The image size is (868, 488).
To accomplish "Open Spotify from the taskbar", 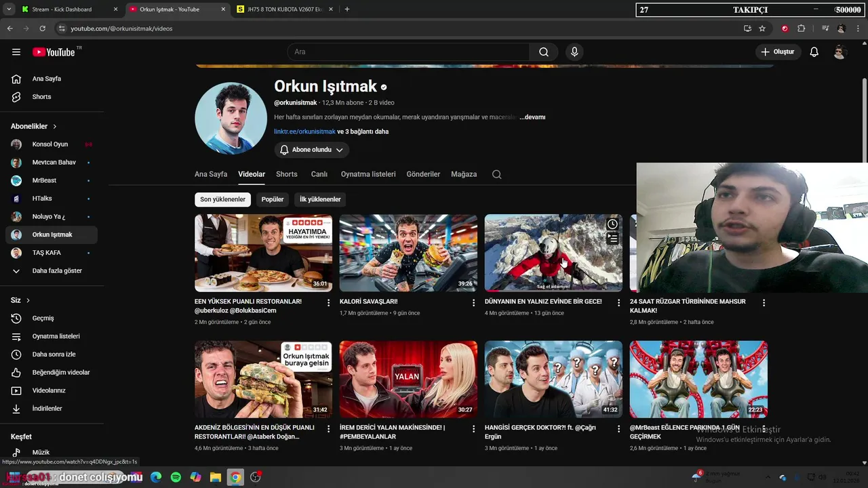I will tap(176, 477).
